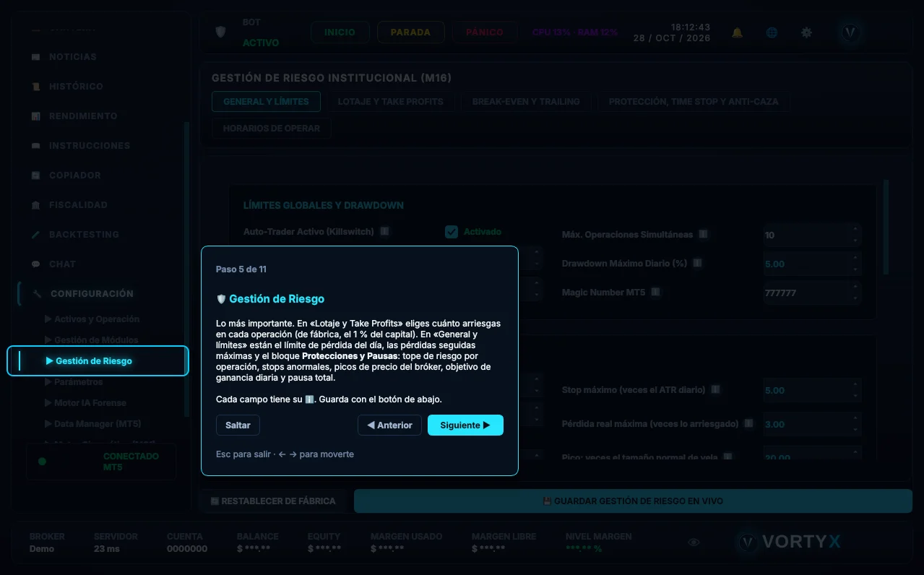Click the Anterior button in tour
This screenshot has height=575, width=924.
pyautogui.click(x=389, y=425)
